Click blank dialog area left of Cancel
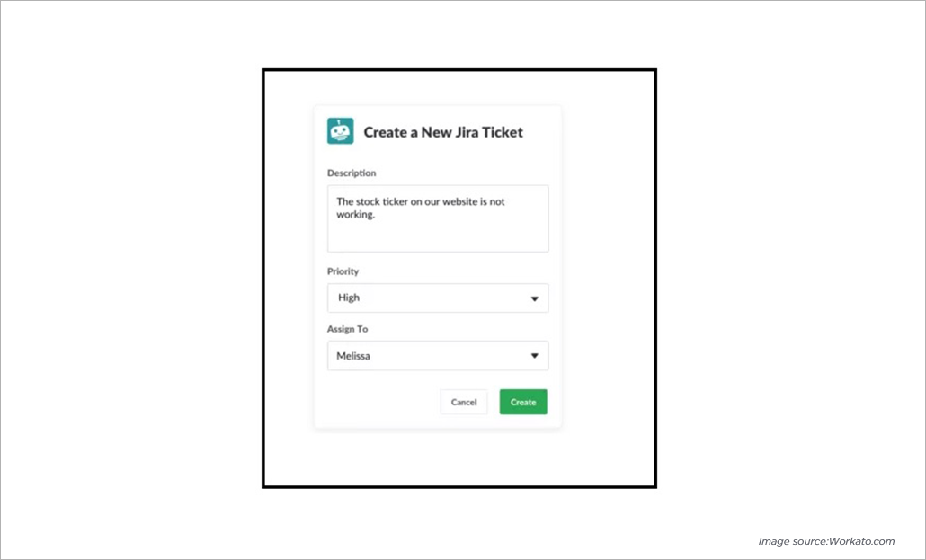 click(378, 402)
